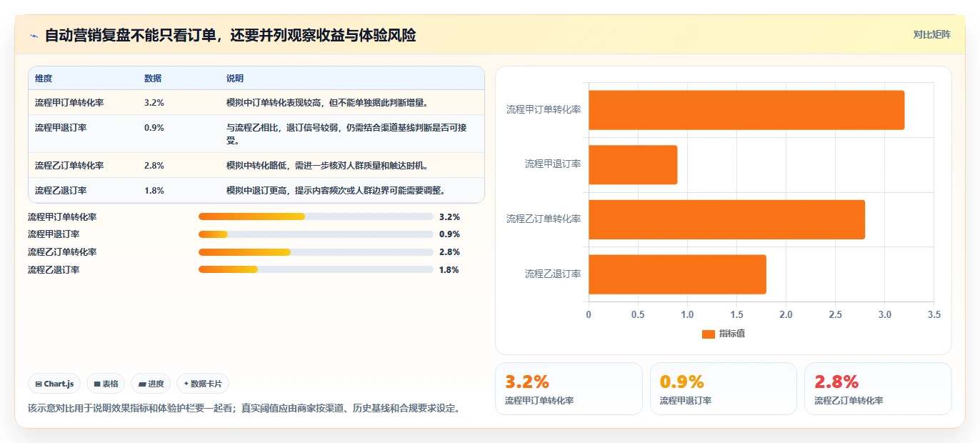Screen dimensions: 980x443
Task: Click the 流程乙退订率 progress bar
Action: 316,269
